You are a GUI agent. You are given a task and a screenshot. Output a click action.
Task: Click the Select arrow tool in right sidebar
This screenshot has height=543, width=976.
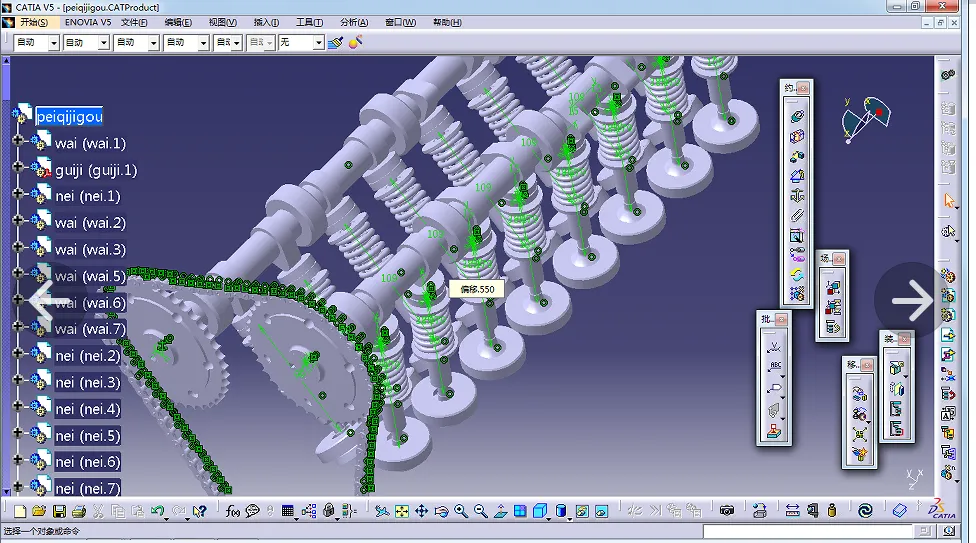pyautogui.click(x=949, y=200)
